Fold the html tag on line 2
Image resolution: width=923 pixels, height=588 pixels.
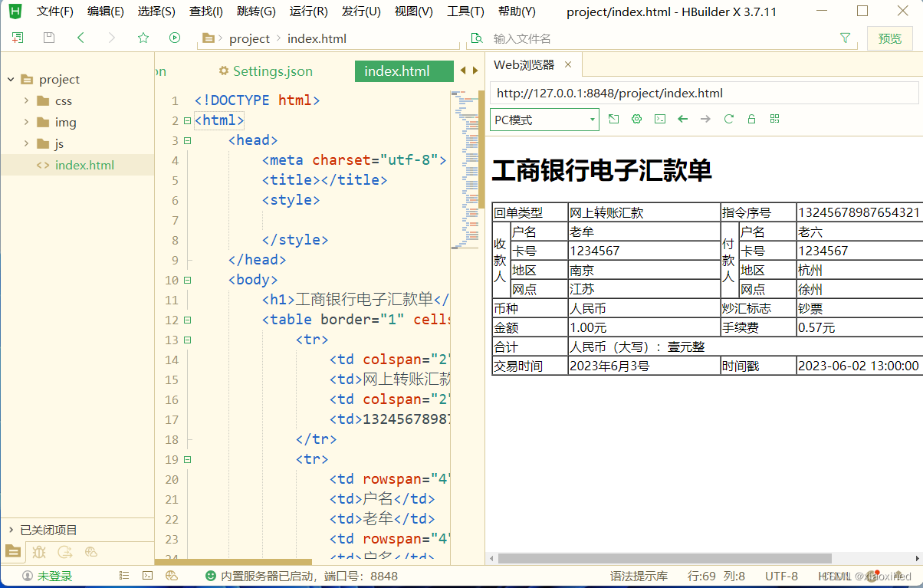187,120
